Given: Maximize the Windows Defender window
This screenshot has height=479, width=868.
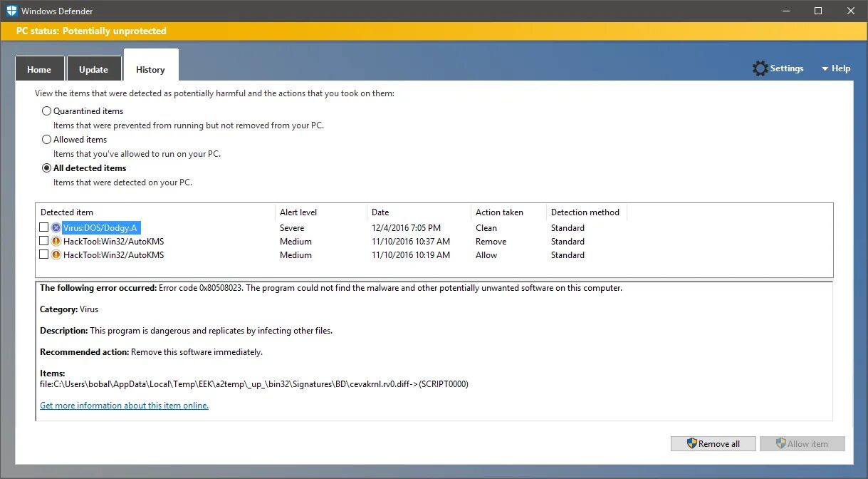Looking at the screenshot, I should [819, 11].
